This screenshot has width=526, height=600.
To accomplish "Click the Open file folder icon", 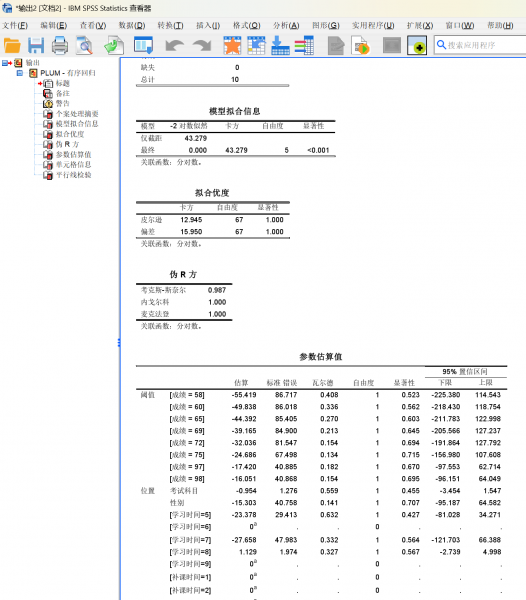I will (x=12, y=46).
